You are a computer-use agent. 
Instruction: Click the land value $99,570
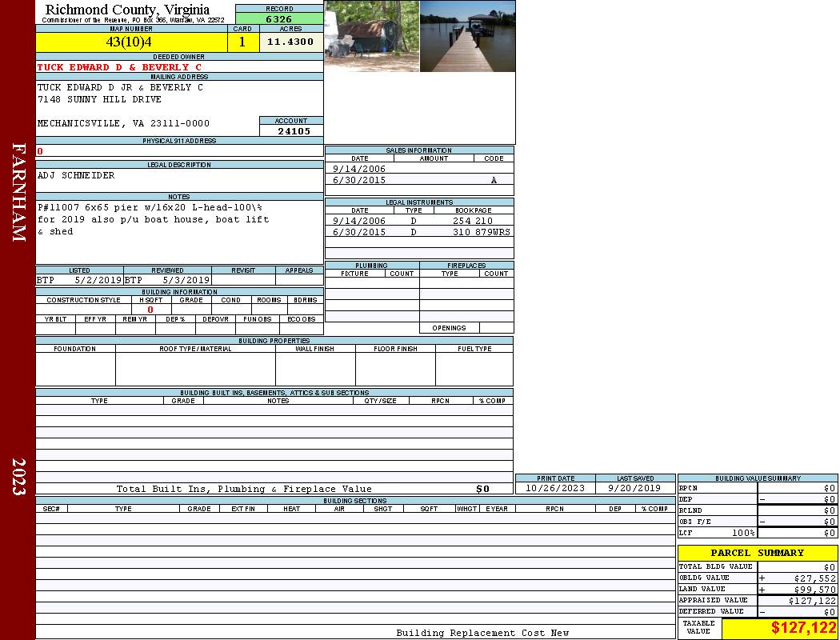[814, 589]
